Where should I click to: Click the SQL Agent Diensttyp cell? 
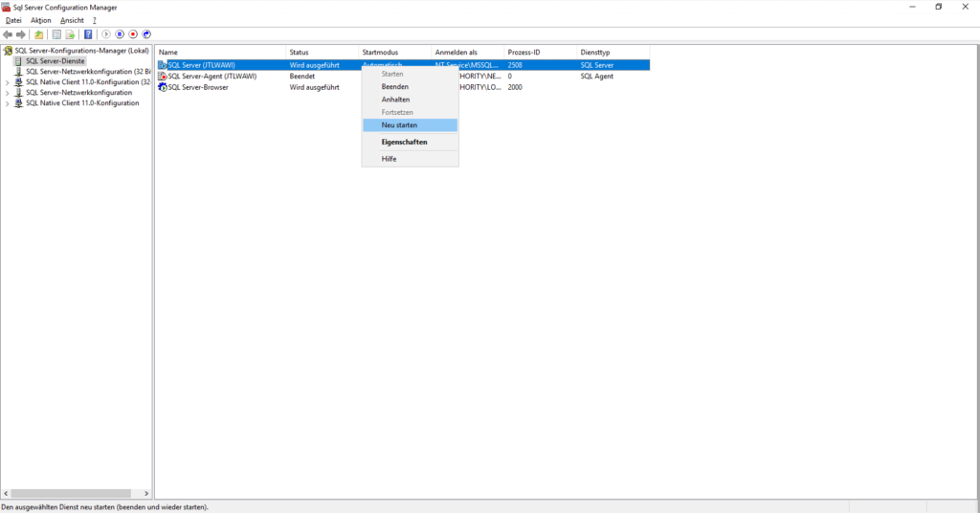tap(597, 77)
